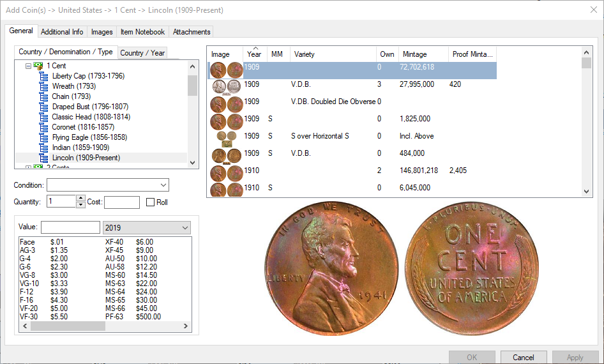
Task: Click the large One Cent reverse image
Action: coord(471,268)
